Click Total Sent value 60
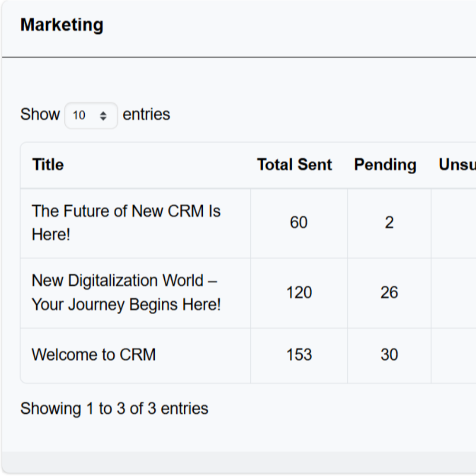Viewport: 476px width, 476px height. point(299,222)
